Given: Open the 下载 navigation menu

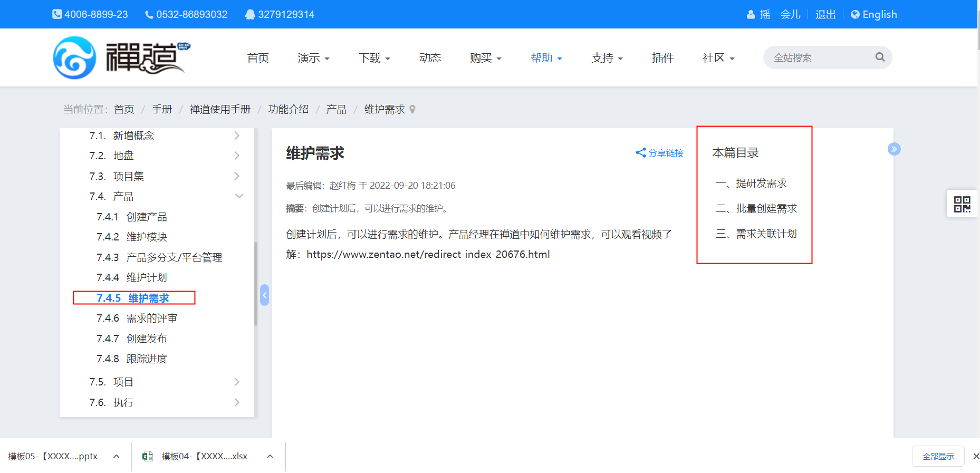Looking at the screenshot, I should (374, 58).
